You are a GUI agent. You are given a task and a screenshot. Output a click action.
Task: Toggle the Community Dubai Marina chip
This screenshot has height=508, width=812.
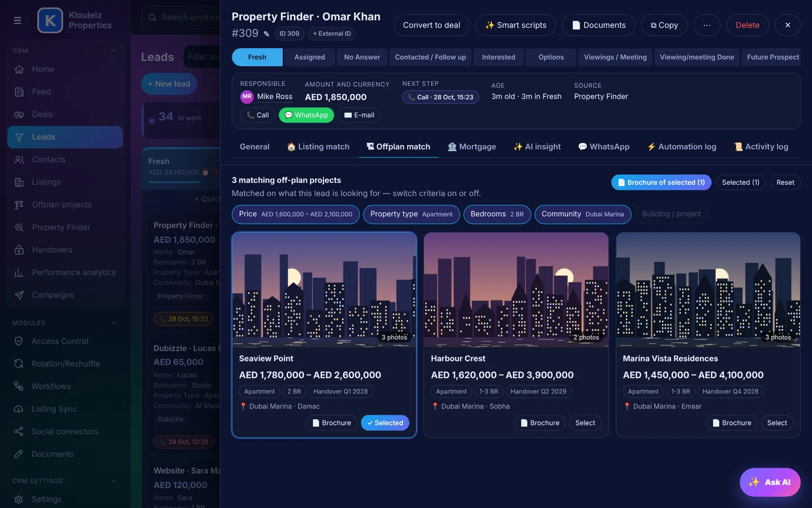click(x=583, y=214)
